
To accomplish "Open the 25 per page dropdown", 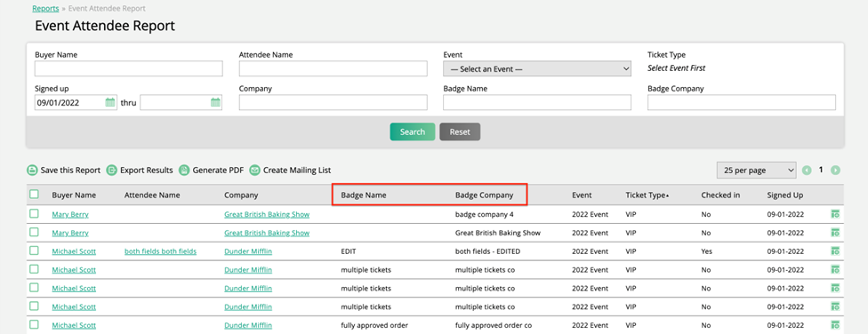I will pyautogui.click(x=756, y=171).
